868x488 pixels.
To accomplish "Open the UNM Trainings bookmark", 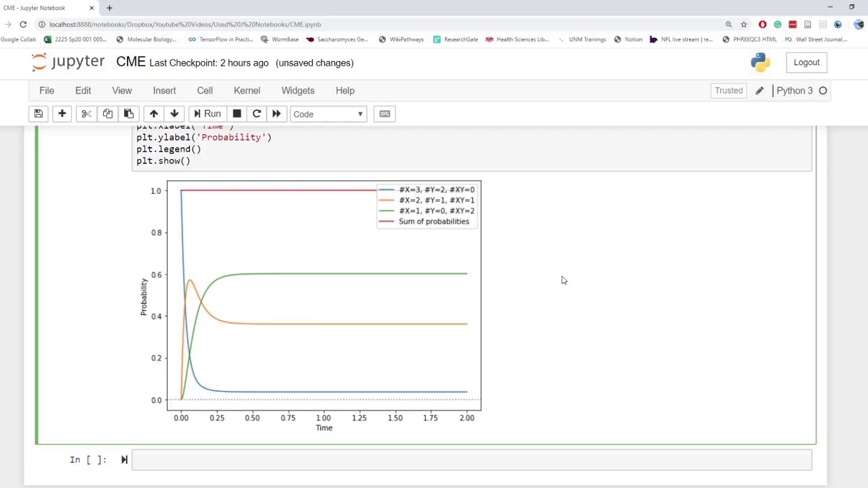I will pos(582,39).
